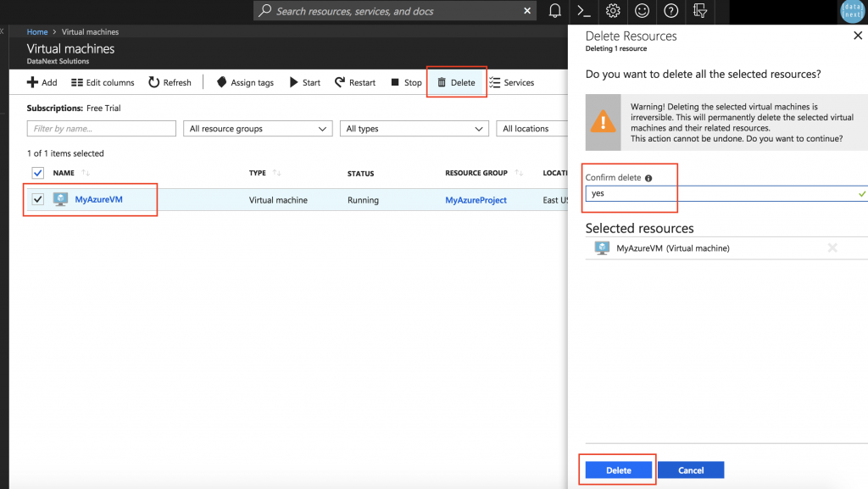Open the Cloud Shell terminal
The image size is (868, 489).
click(583, 11)
